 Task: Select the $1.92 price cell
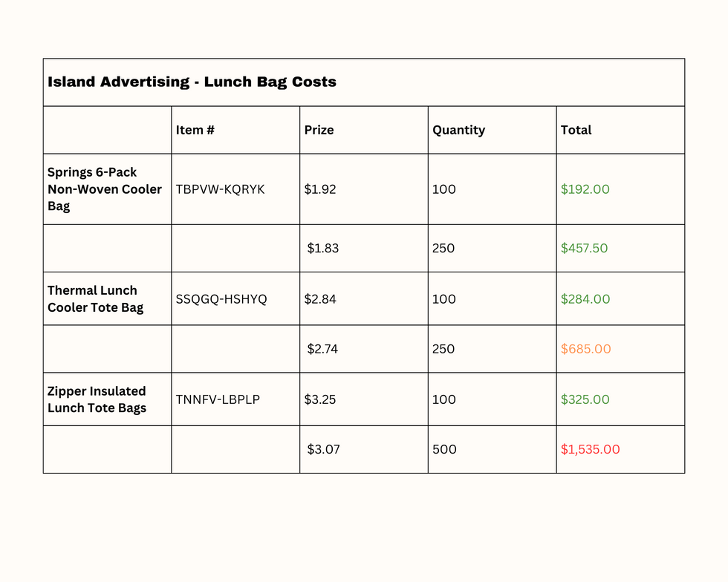click(x=320, y=189)
